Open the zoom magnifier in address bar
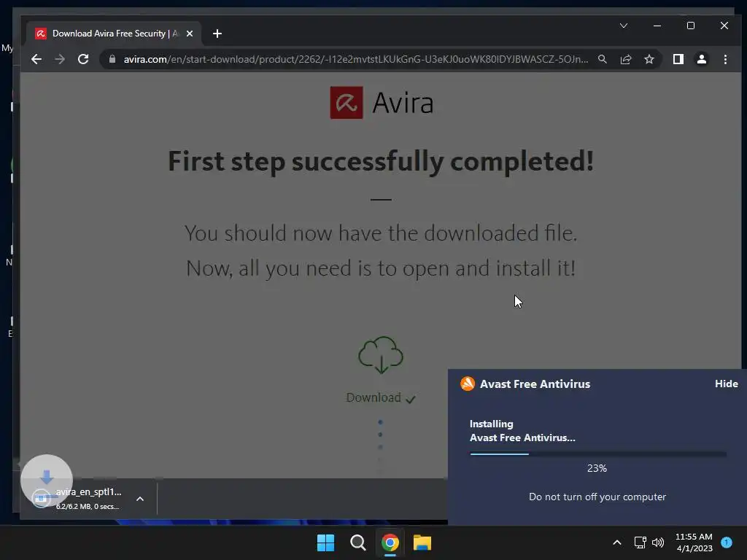Viewport: 747px width, 560px height. tap(603, 59)
